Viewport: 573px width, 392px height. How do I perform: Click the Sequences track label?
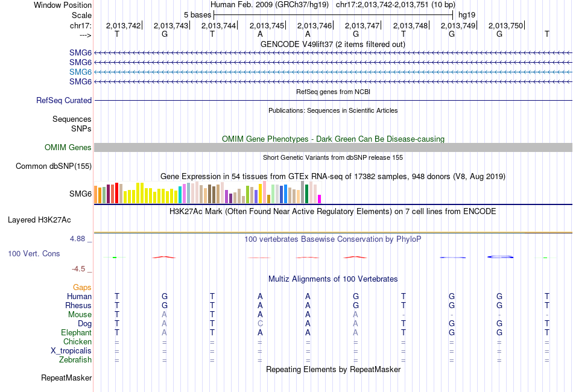(72, 119)
